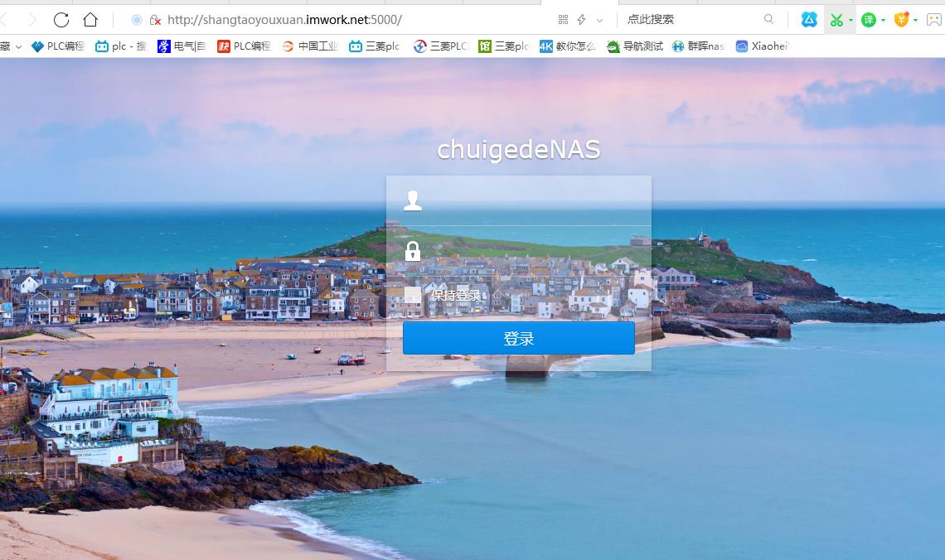Click the padlock password icon
The width and height of the screenshot is (945, 560).
pyautogui.click(x=413, y=251)
